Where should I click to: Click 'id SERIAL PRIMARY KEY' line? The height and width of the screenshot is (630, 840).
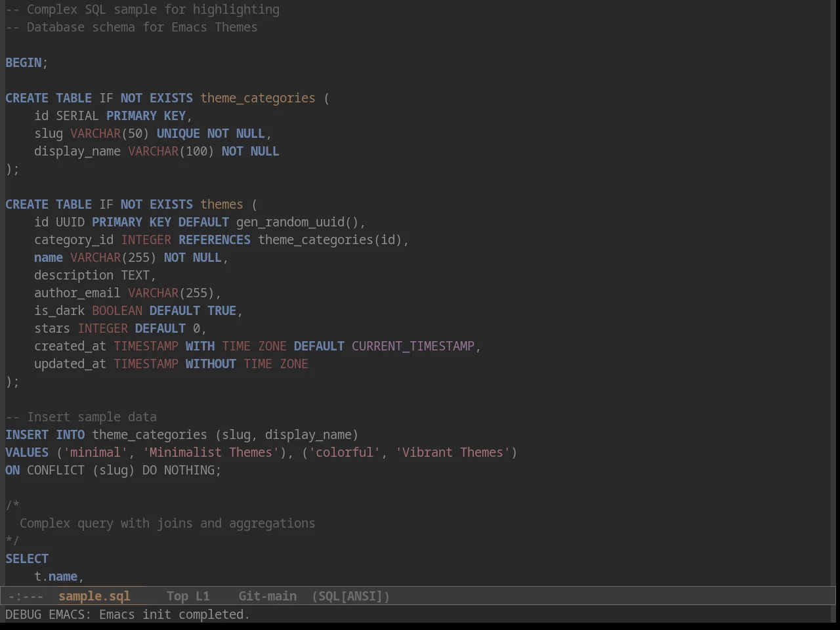pos(114,115)
